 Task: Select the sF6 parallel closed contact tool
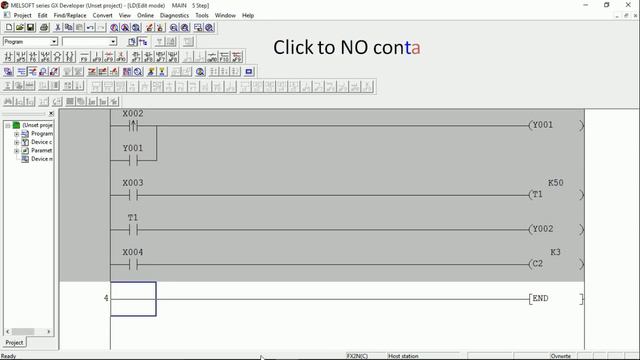(x=45, y=56)
